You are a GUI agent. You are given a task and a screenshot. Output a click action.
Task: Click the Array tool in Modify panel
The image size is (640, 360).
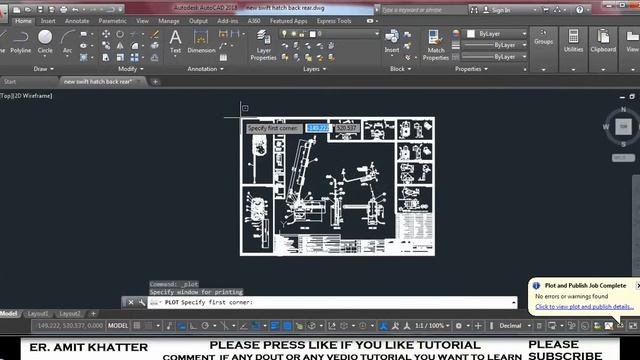[x=134, y=58]
